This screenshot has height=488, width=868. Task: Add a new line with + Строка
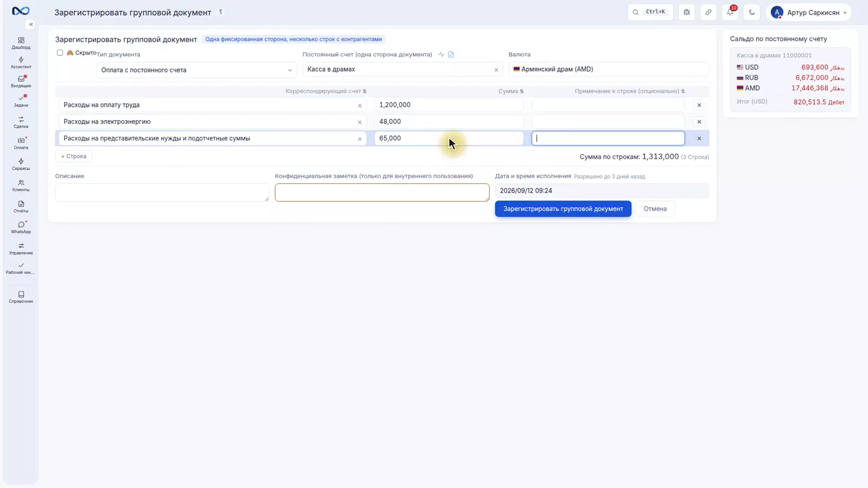point(74,156)
